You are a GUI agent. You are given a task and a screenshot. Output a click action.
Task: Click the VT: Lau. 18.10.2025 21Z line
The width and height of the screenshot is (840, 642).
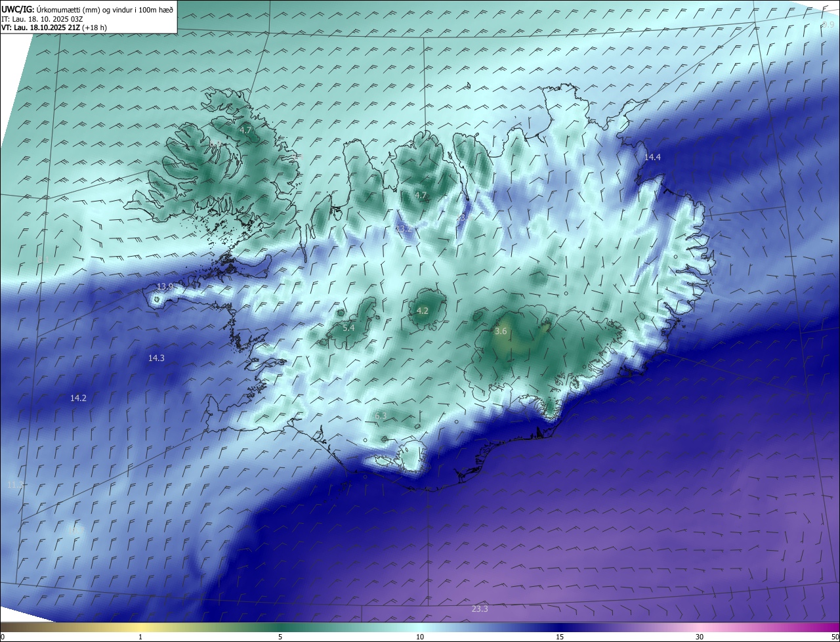(x=54, y=28)
